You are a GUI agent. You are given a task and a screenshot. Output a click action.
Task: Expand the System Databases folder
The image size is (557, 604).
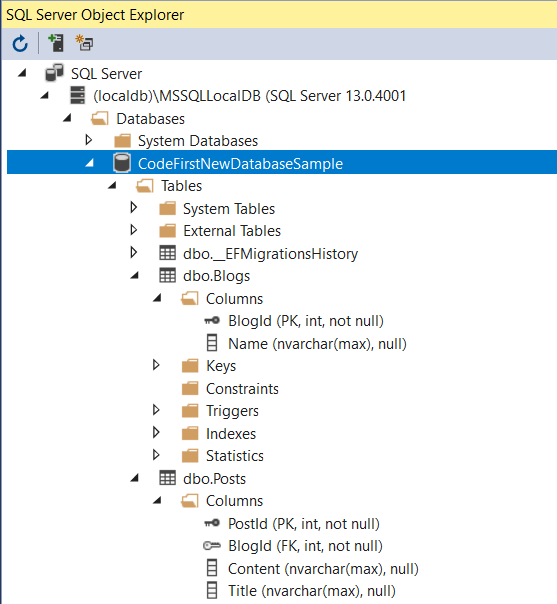89,140
